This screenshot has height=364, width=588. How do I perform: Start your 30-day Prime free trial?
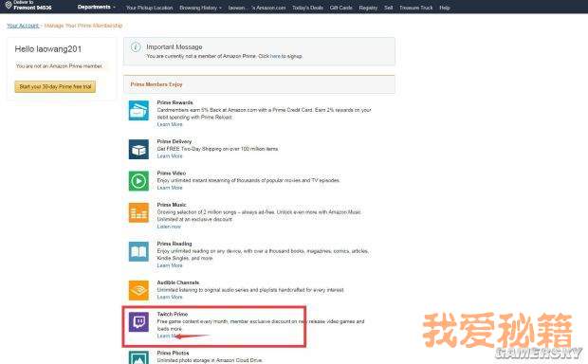pyautogui.click(x=55, y=86)
